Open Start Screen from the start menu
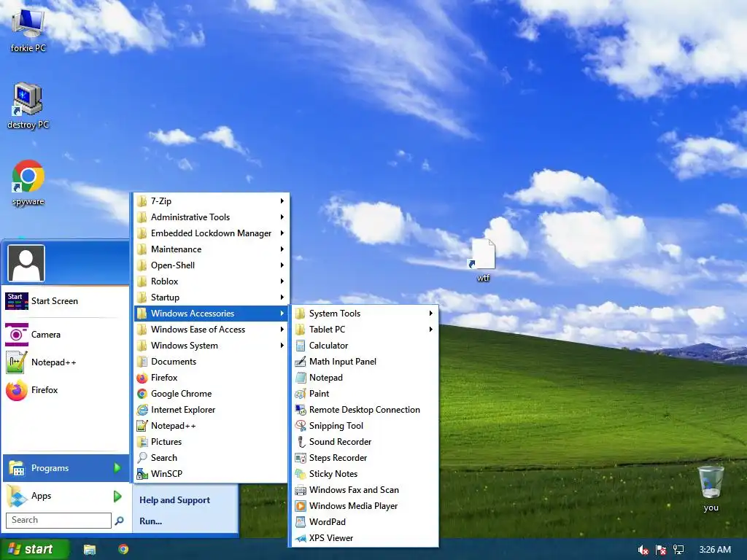This screenshot has width=747, height=560. tap(66, 301)
